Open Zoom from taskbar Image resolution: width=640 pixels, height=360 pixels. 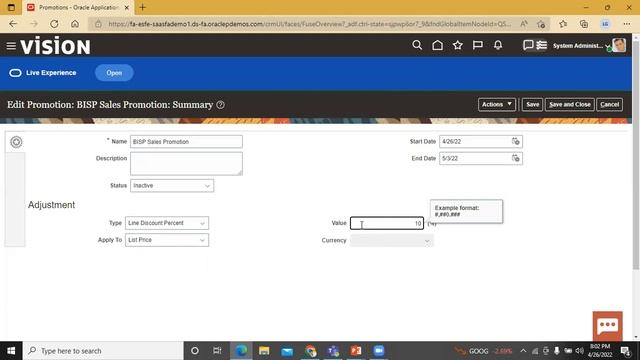379,351
